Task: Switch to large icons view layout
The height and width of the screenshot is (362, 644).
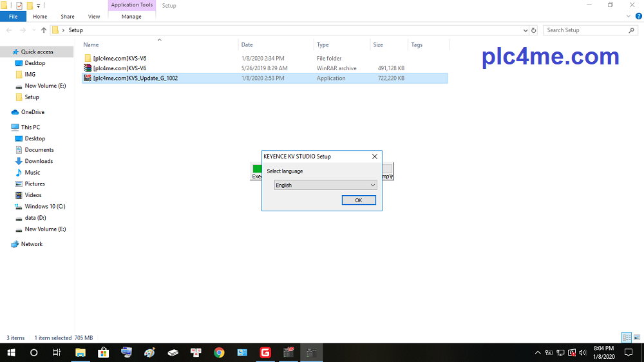Action: (x=637, y=338)
